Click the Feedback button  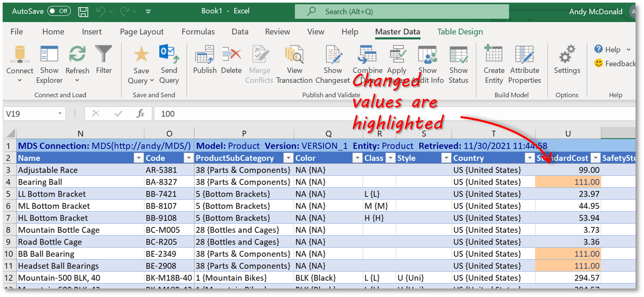[x=615, y=63]
